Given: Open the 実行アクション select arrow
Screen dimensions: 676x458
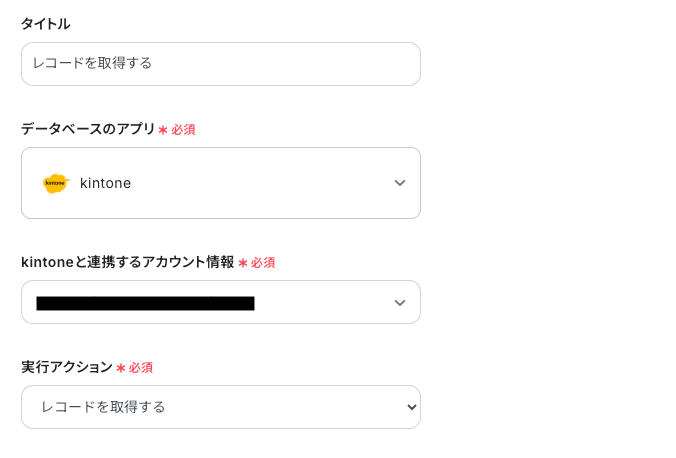Looking at the screenshot, I should 411,407.
